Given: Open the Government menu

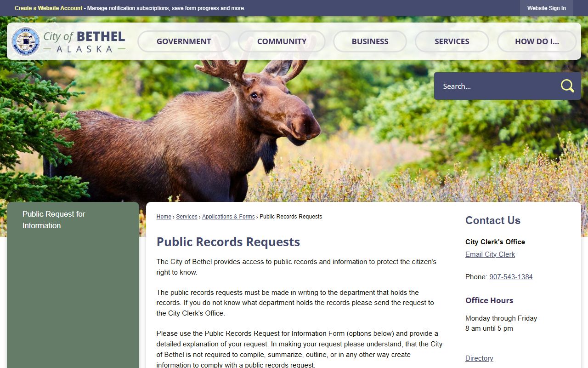Looking at the screenshot, I should 184,41.
